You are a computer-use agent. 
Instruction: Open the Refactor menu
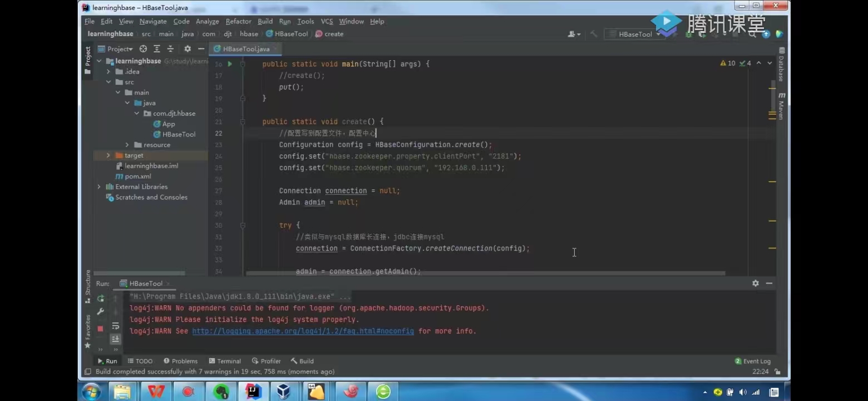(x=238, y=21)
